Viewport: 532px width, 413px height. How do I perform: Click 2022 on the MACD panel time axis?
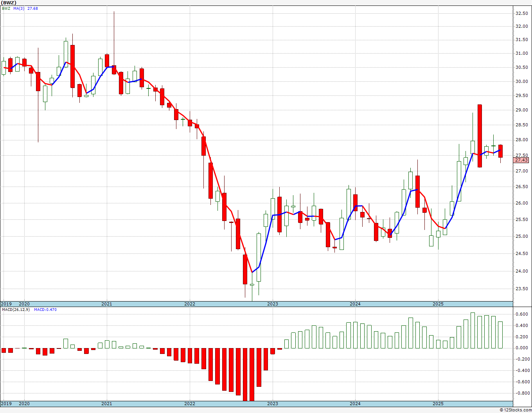point(190,404)
